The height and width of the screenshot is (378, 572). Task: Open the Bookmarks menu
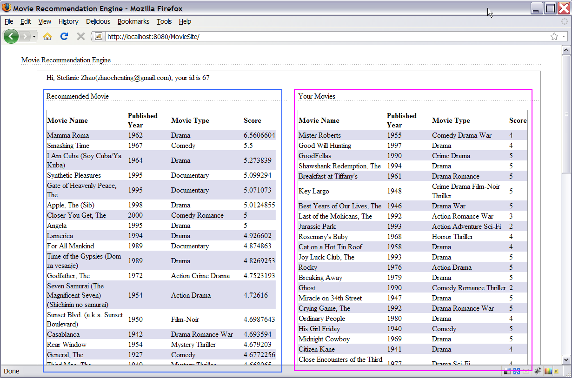click(133, 22)
